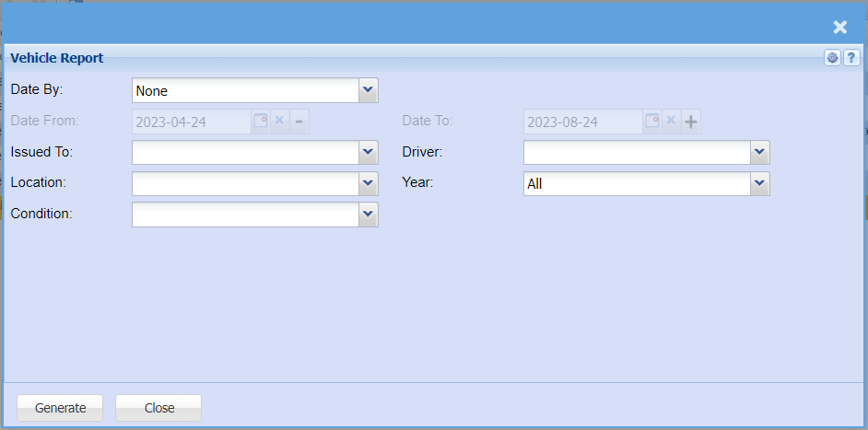Click the Issued To label
Screen dimensions: 868x430
click(42, 152)
